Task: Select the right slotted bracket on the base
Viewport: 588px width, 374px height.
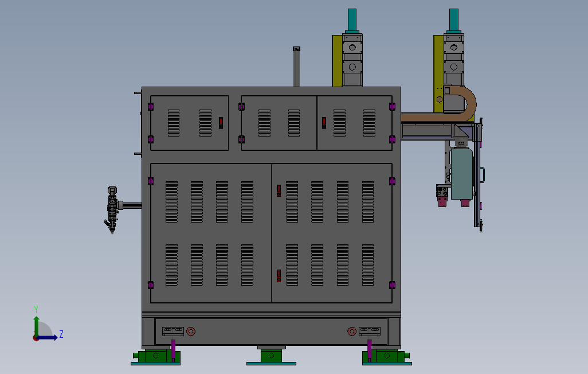Action: click(x=370, y=331)
